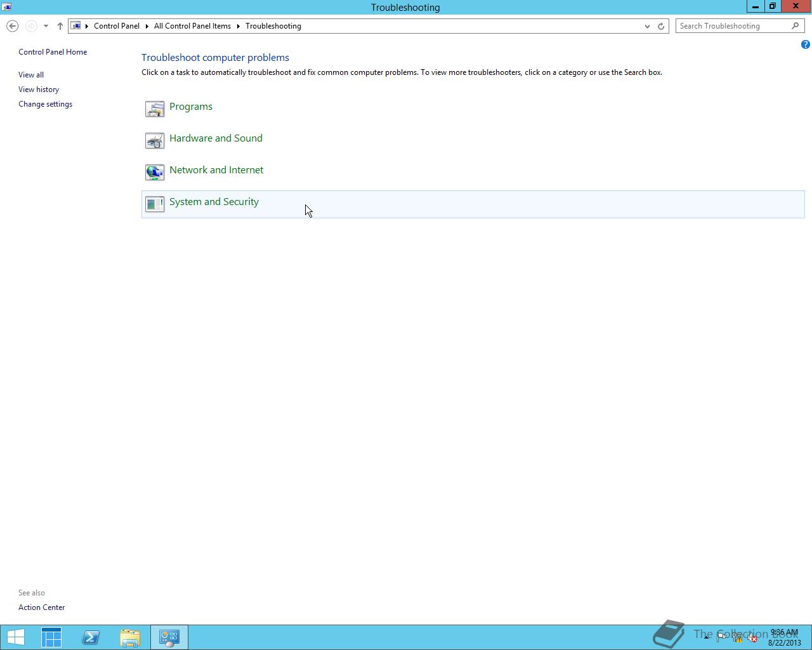
Task: Click View all in sidebar
Action: coord(31,75)
